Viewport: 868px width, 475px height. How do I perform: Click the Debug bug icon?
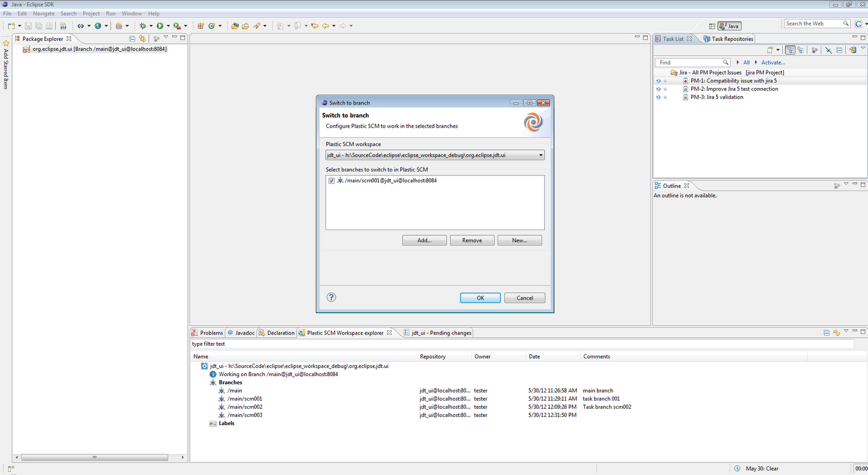[x=143, y=26]
